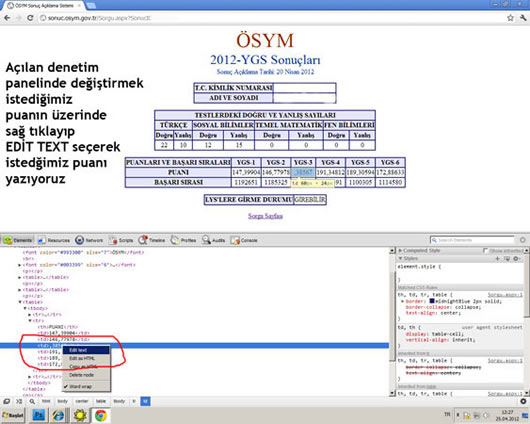
Task: Follow the Sorgu Sayfası link
Action: [x=265, y=216]
